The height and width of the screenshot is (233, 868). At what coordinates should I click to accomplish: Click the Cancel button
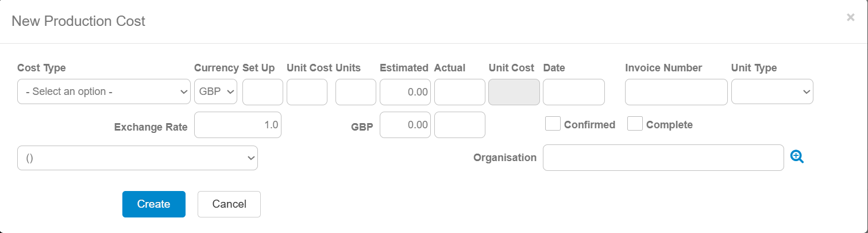(x=229, y=204)
